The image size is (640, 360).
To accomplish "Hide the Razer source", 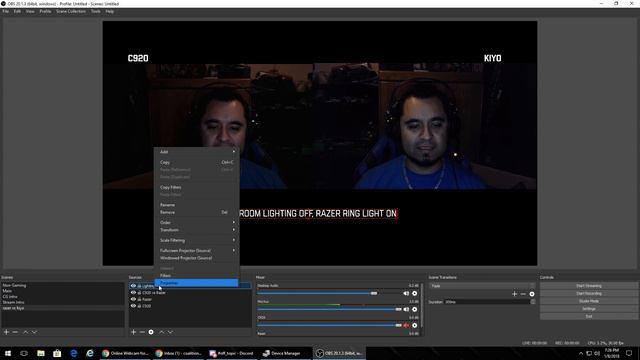I will click(133, 299).
